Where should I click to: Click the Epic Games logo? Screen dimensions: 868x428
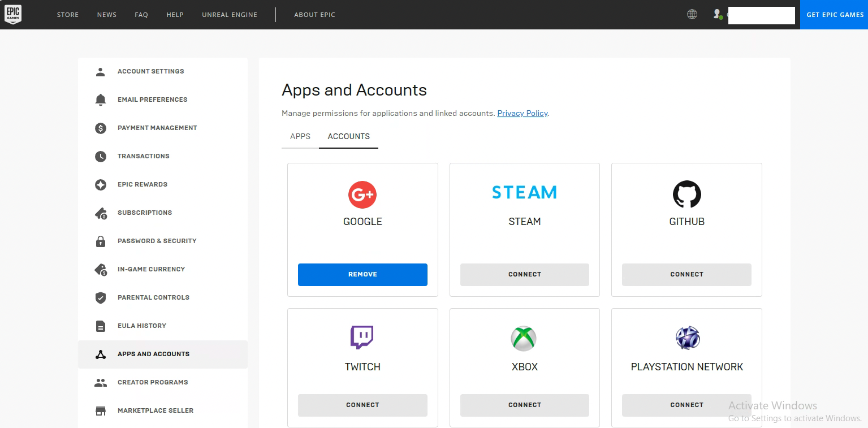point(12,14)
